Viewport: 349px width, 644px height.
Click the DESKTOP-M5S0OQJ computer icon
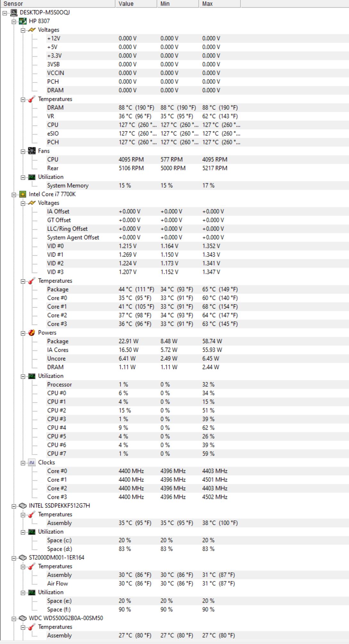(x=14, y=12)
